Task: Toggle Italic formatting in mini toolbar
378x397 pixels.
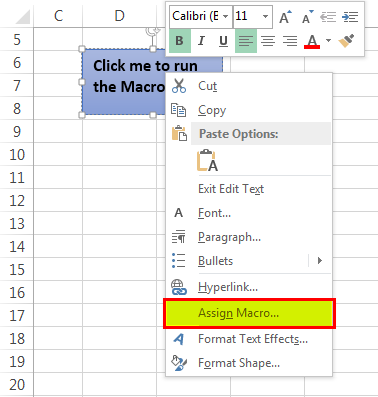Action: click(x=201, y=41)
